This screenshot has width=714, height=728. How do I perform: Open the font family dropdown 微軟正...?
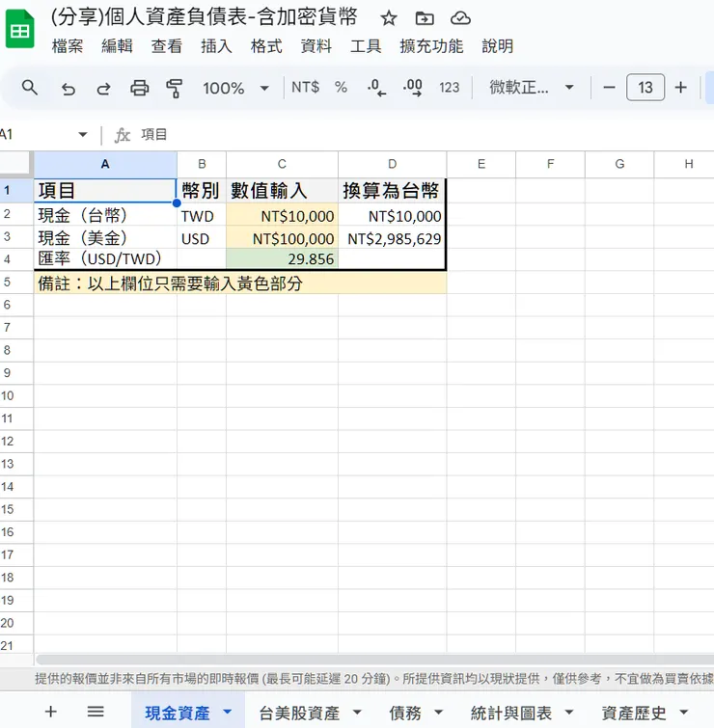[531, 88]
